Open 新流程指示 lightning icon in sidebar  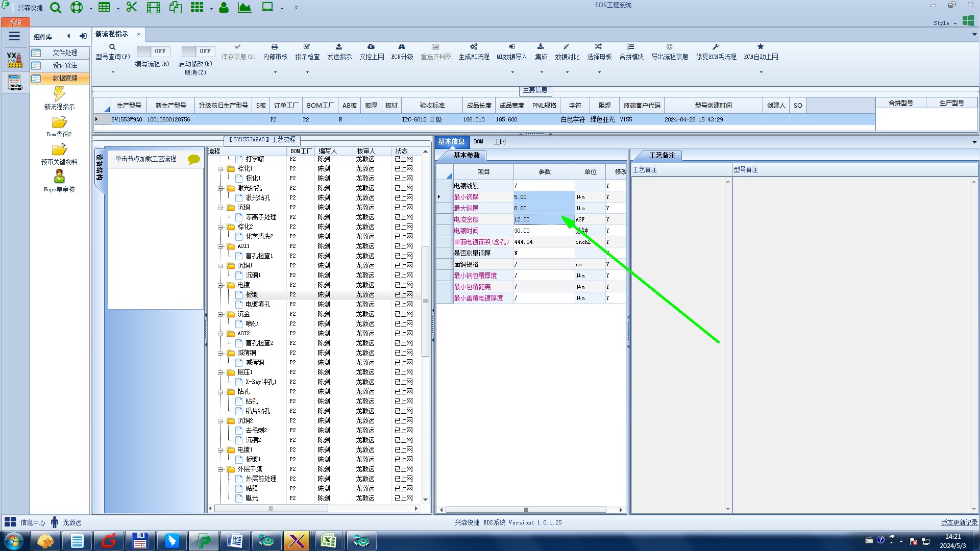pos(59,94)
